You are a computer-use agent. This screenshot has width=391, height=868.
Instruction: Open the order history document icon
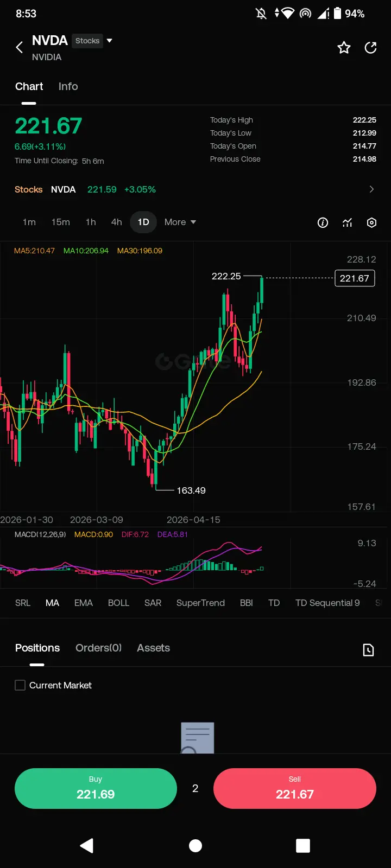[368, 649]
